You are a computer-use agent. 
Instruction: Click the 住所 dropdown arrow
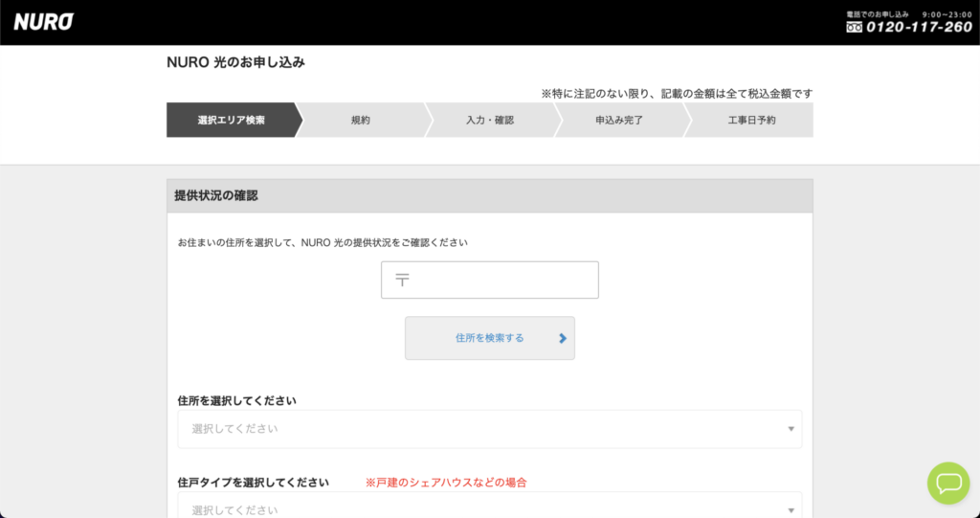791,429
